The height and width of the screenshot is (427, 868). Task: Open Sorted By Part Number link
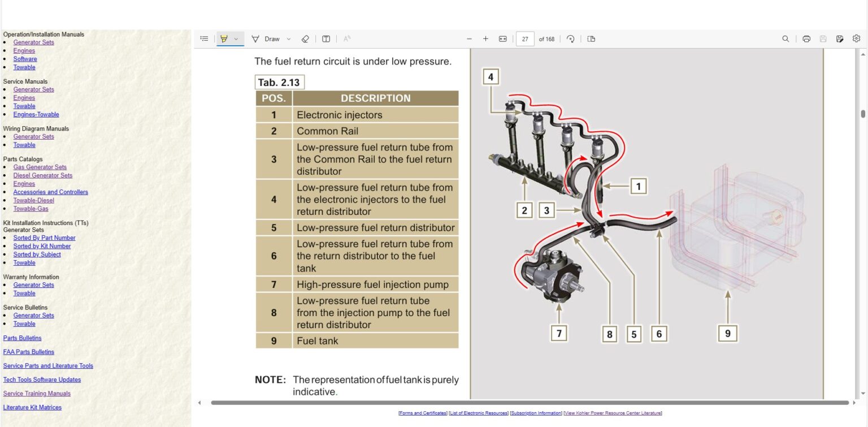click(44, 238)
